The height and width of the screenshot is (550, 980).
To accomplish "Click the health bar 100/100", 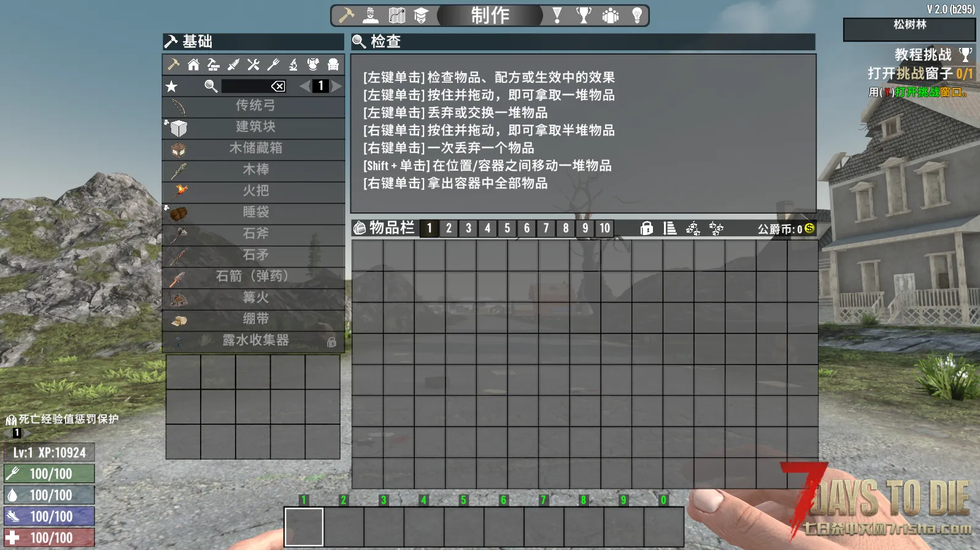I will [x=49, y=538].
